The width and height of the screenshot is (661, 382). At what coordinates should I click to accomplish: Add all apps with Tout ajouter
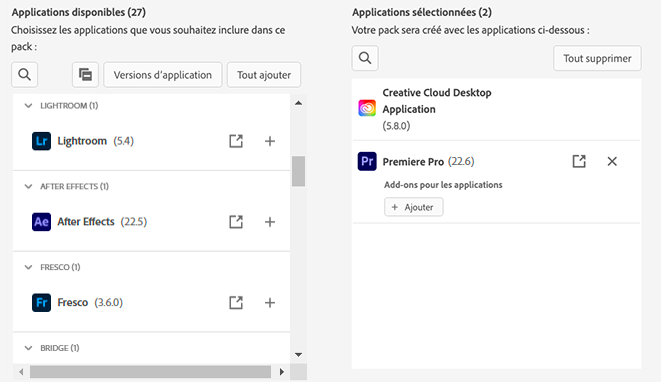tap(264, 75)
